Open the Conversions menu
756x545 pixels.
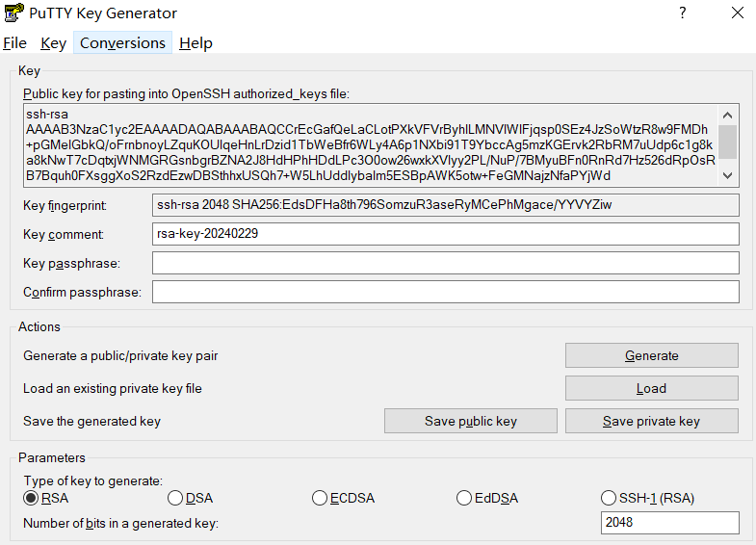tap(122, 43)
